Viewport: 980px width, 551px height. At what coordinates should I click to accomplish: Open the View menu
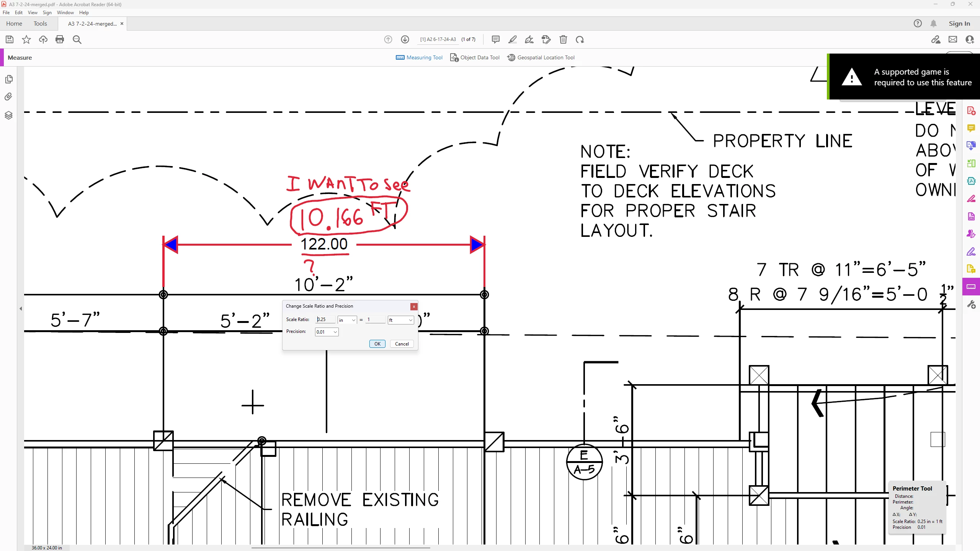click(33, 13)
